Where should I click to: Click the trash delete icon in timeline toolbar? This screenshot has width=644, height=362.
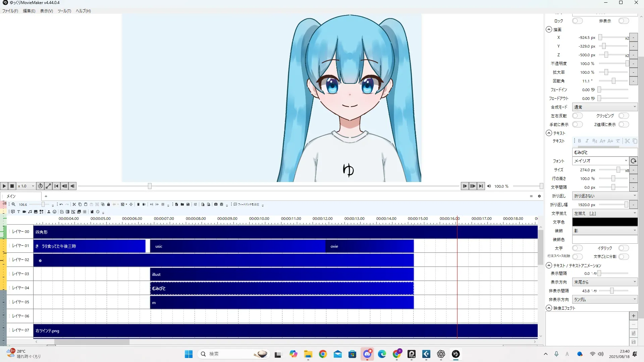138,204
